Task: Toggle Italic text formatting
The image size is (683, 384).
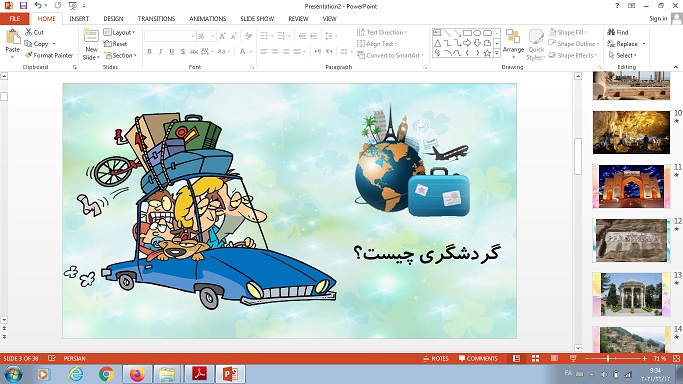Action: click(160, 51)
